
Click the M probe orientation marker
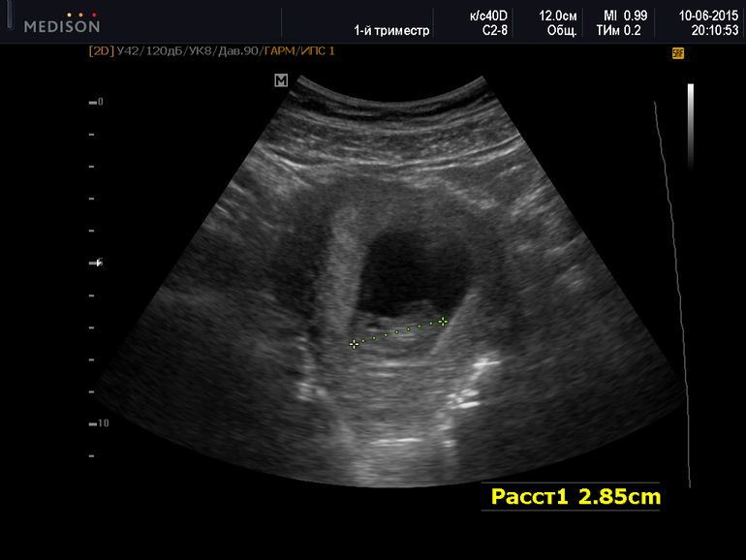point(281,81)
